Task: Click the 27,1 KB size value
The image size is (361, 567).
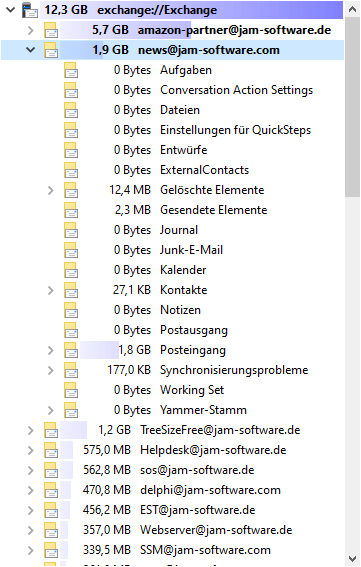Action: tap(132, 290)
